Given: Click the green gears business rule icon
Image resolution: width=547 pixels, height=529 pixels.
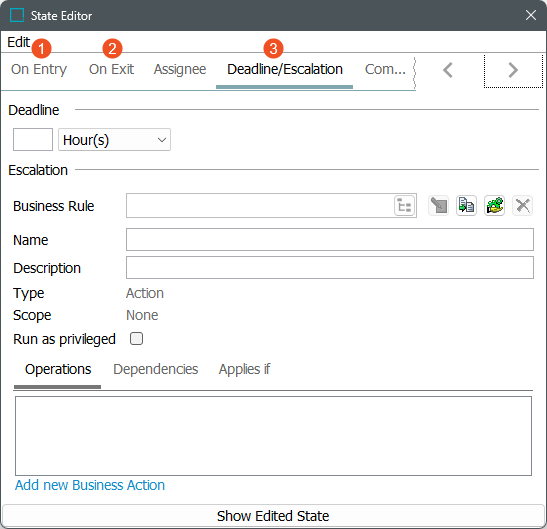Looking at the screenshot, I should [x=494, y=206].
